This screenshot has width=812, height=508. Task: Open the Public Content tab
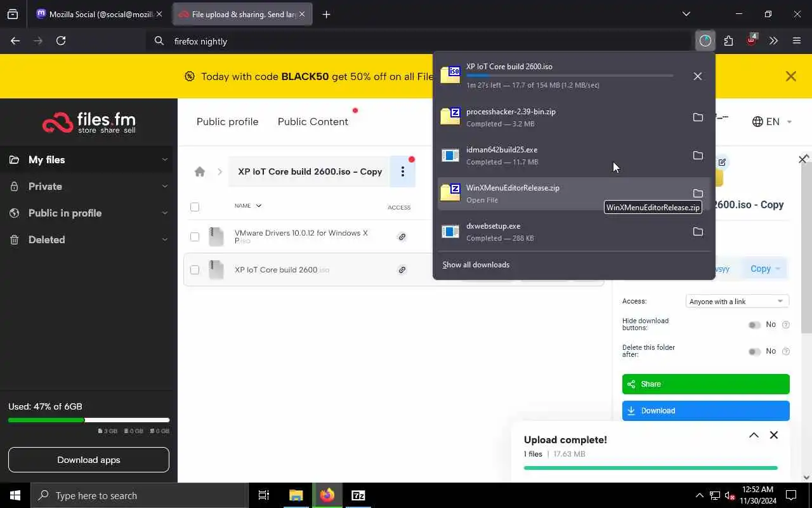313,122
